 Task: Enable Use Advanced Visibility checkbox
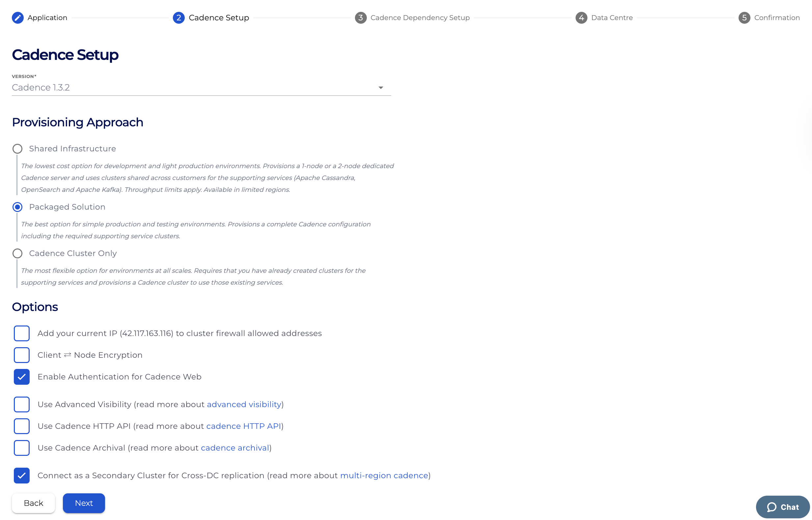click(22, 404)
